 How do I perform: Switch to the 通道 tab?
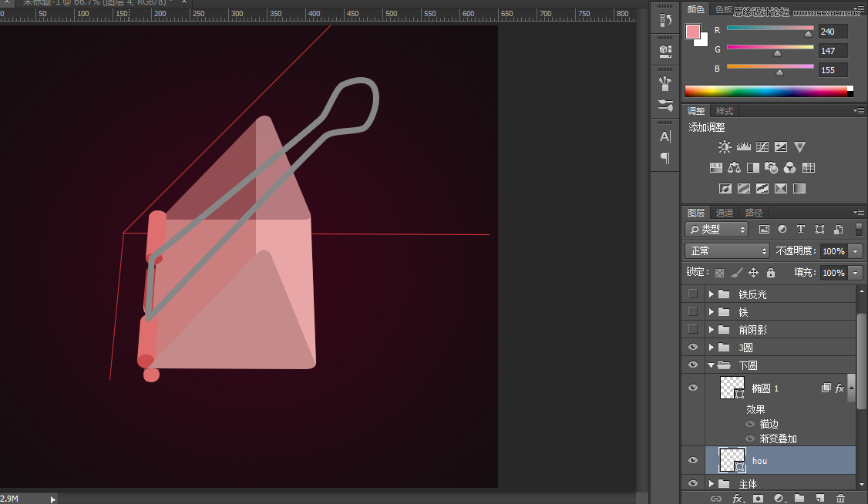point(724,213)
